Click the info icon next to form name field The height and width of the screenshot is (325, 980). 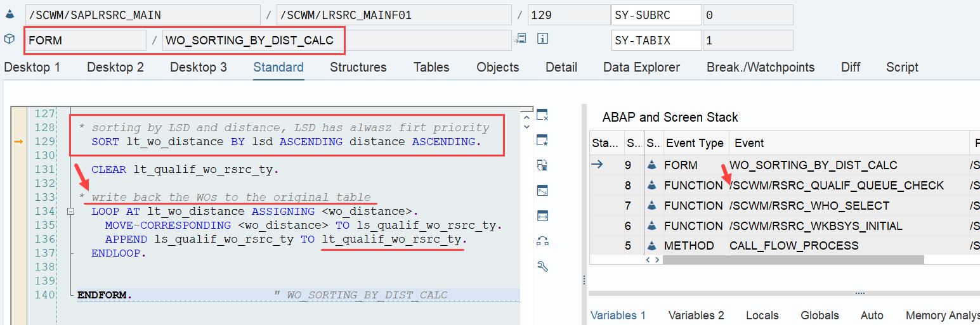542,39
